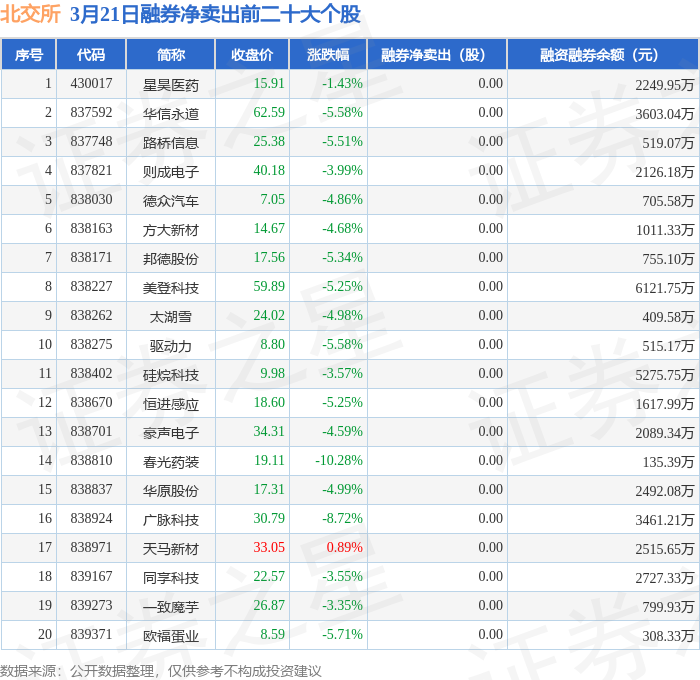Open 欧福蛋业 in the last row
Screen dimensions: 700x680
coord(171,636)
